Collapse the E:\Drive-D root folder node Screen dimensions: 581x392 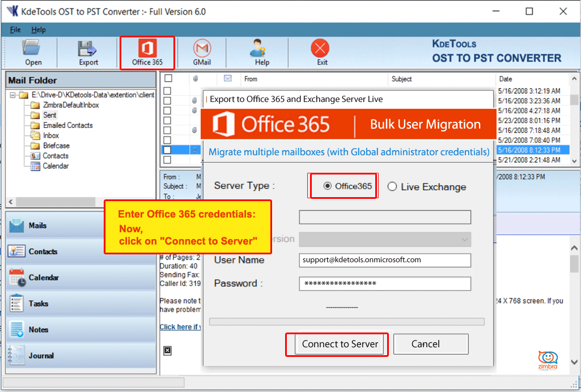pos(12,95)
